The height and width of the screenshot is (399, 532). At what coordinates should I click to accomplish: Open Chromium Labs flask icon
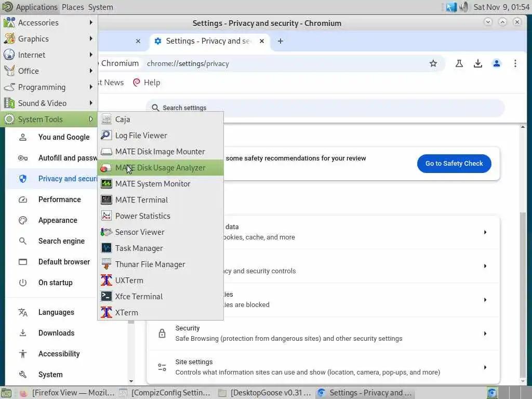point(459,63)
